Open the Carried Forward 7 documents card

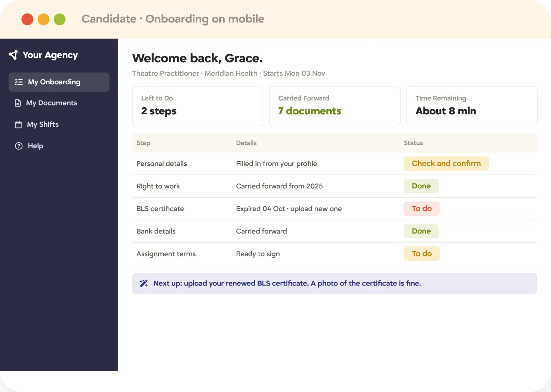335,106
